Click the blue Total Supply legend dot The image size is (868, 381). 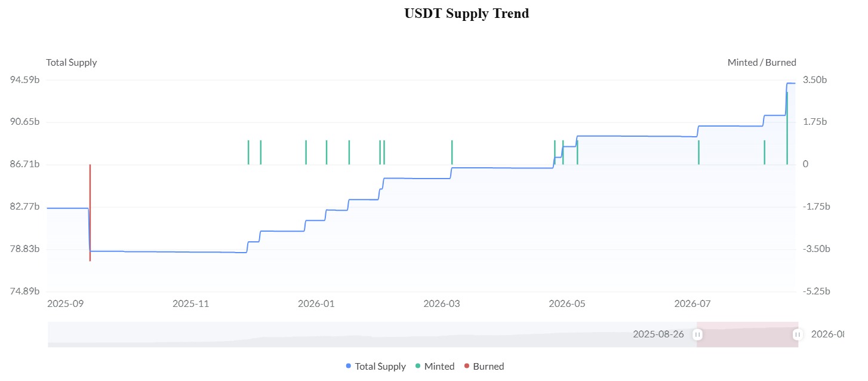(x=349, y=366)
